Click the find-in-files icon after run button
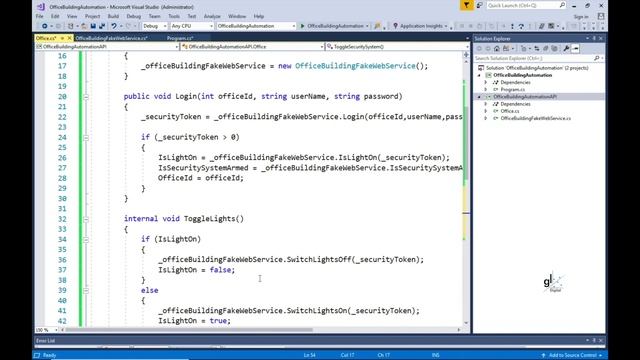This screenshot has height=360, width=640. pyautogui.click(x=377, y=26)
